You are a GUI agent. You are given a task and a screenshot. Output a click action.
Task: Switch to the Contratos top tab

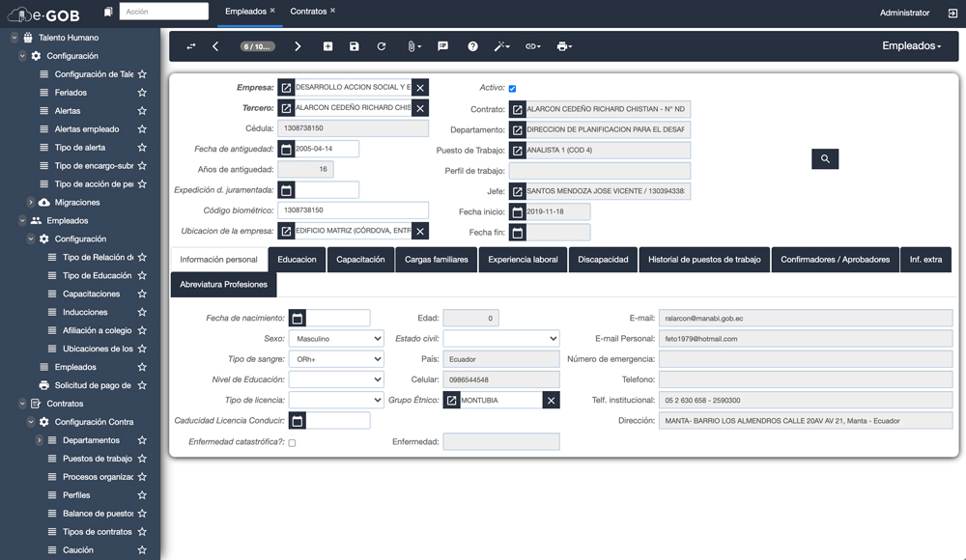coord(308,11)
